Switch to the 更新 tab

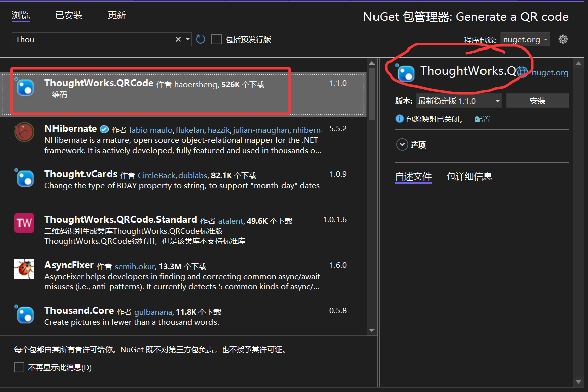[117, 15]
